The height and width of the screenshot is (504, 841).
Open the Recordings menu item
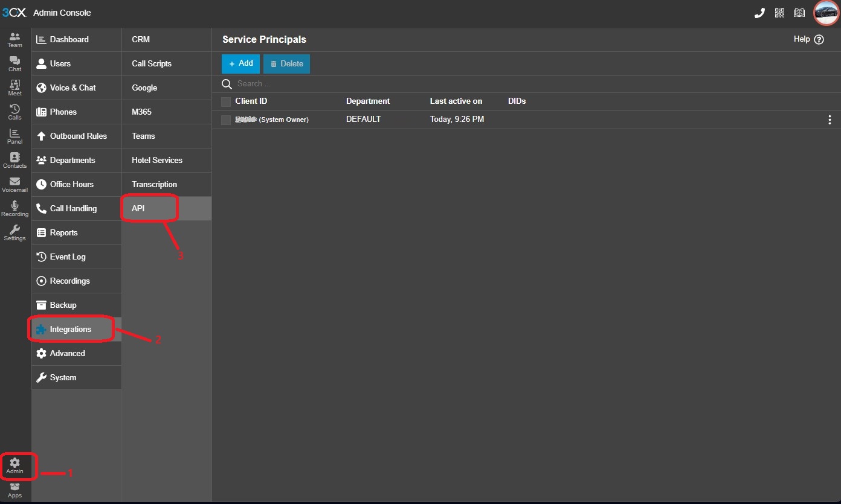point(77,281)
